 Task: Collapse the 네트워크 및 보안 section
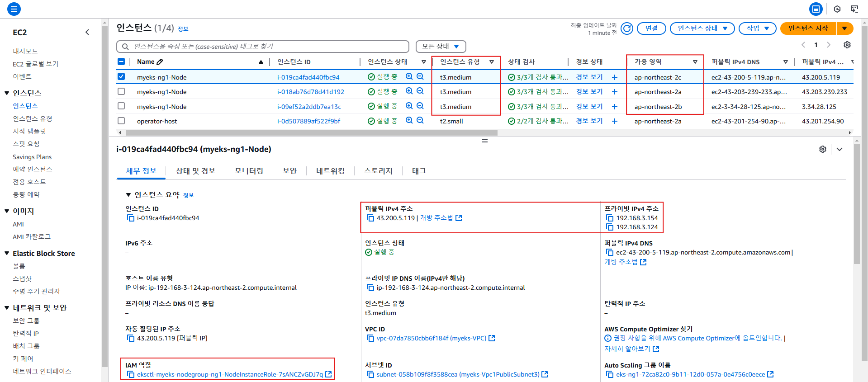[x=7, y=308]
